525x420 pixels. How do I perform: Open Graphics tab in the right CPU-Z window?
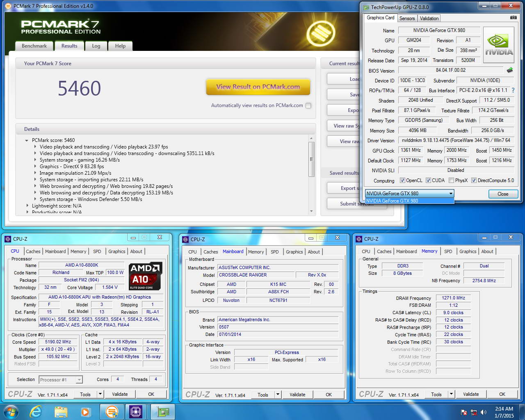pyautogui.click(x=468, y=251)
